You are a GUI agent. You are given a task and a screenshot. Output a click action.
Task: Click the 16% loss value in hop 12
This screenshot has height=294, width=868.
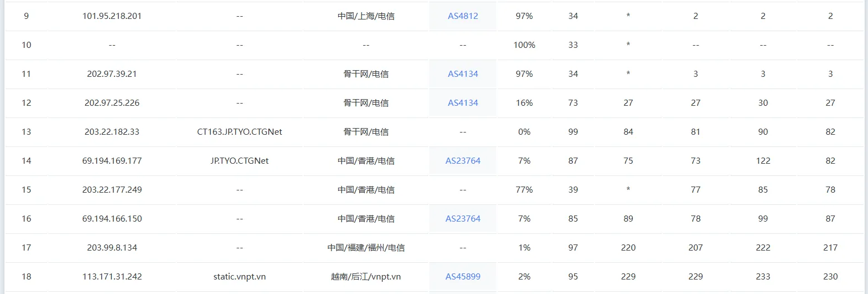524,103
